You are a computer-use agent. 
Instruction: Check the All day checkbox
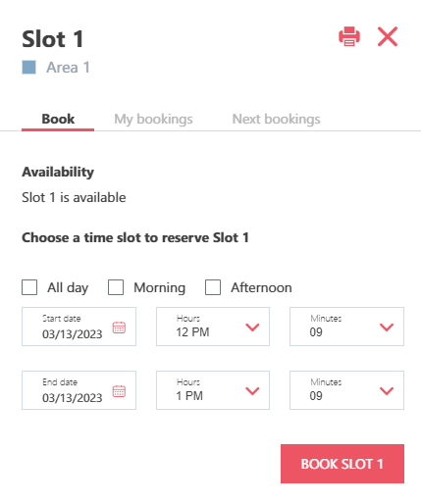[x=29, y=287]
